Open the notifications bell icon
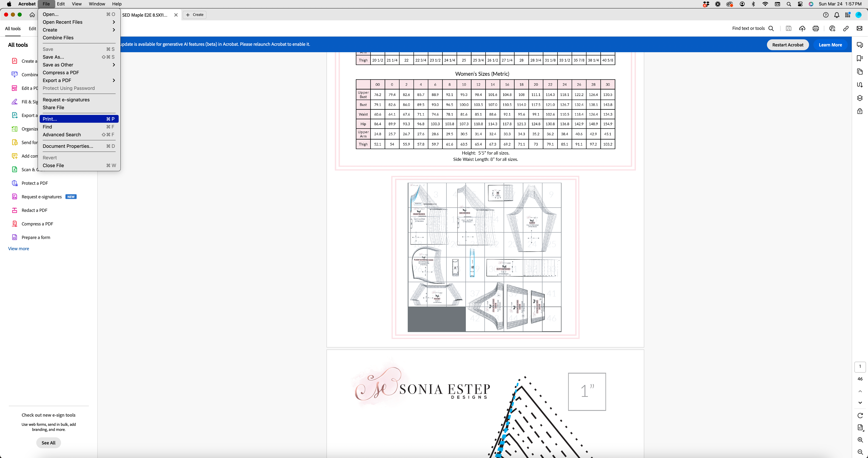Screen dimensions: 868x458 (837, 15)
